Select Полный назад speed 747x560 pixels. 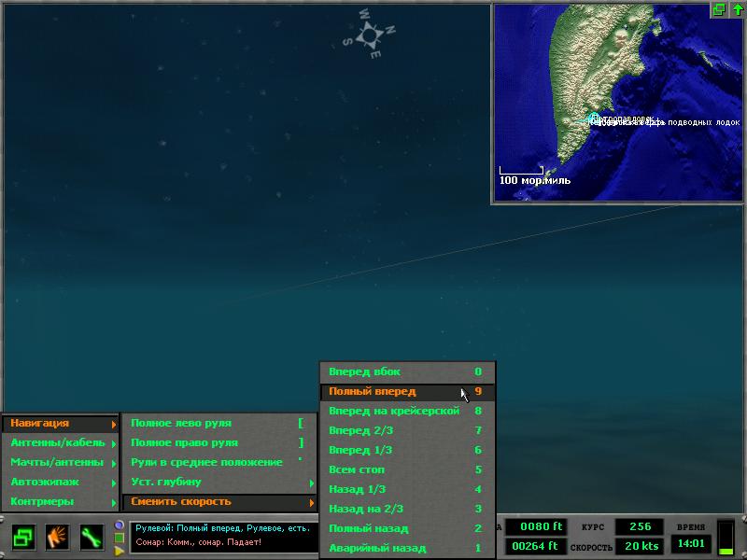pos(407,528)
